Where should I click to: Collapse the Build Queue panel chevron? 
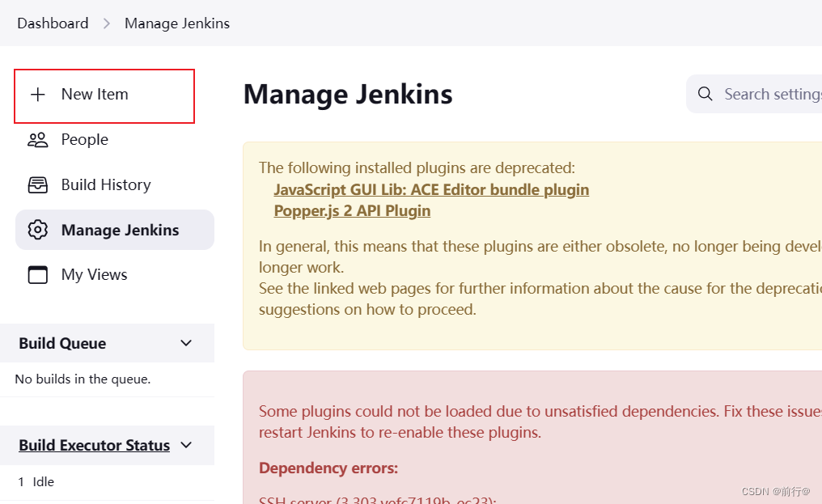click(186, 343)
